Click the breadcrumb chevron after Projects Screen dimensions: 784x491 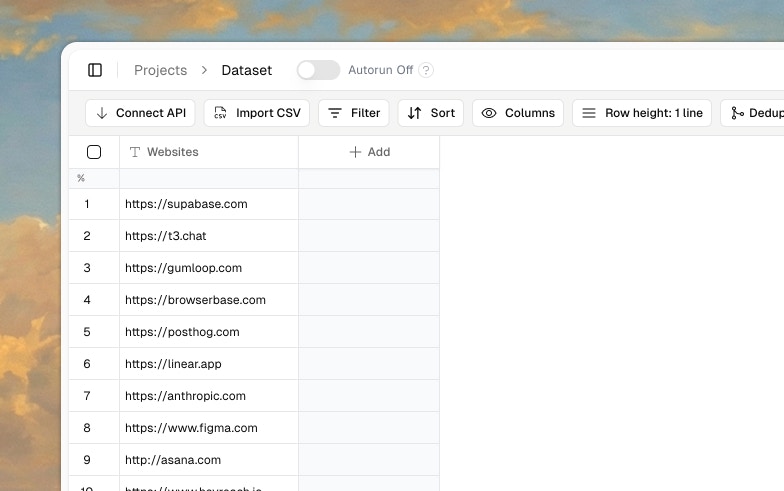click(204, 70)
